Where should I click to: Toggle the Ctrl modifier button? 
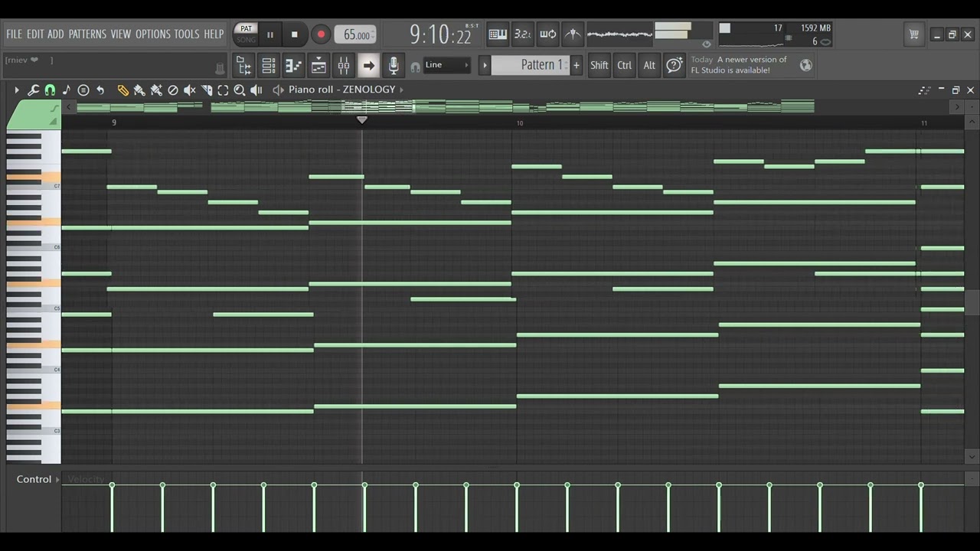click(625, 65)
